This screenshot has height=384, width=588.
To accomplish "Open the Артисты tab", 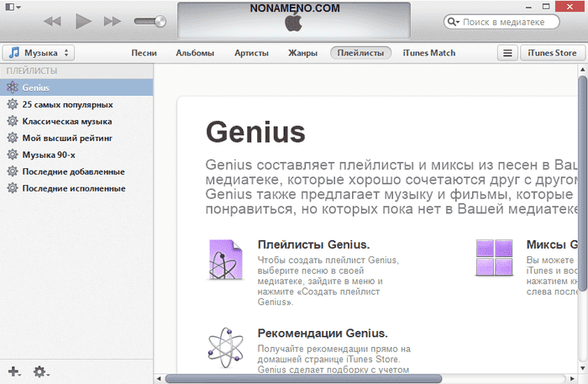I will [x=251, y=53].
